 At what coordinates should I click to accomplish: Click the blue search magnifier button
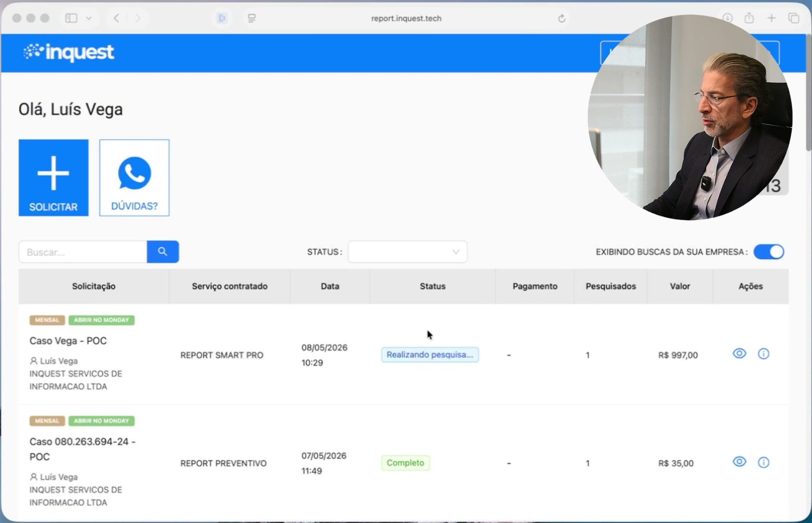163,252
